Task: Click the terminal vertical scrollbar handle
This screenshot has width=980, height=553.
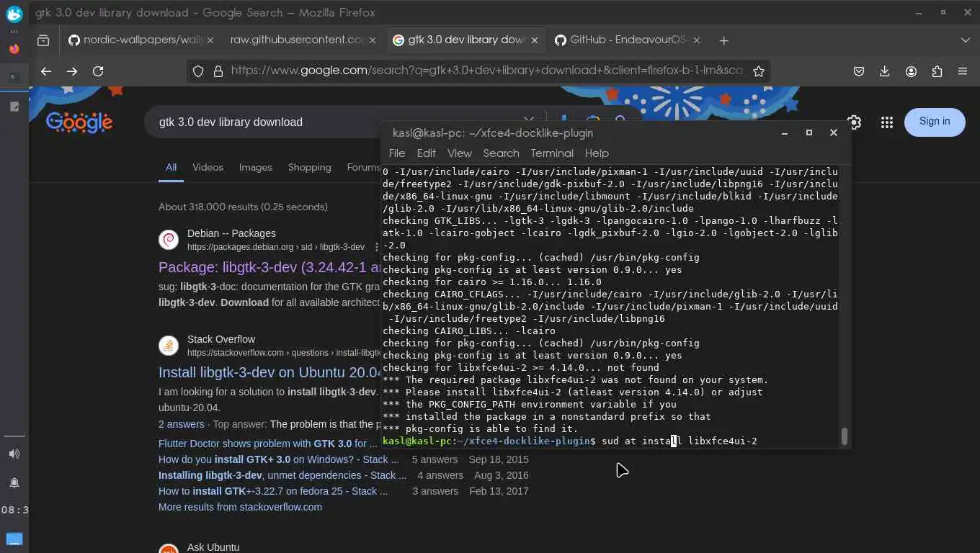Action: pos(844,437)
